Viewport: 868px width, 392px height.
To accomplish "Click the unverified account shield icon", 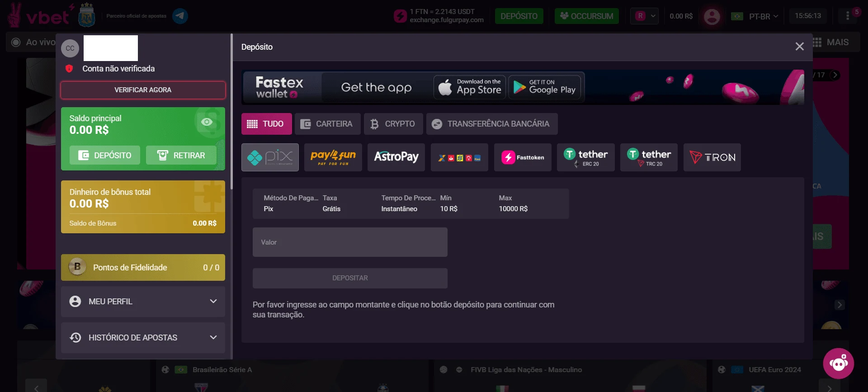I will [69, 69].
